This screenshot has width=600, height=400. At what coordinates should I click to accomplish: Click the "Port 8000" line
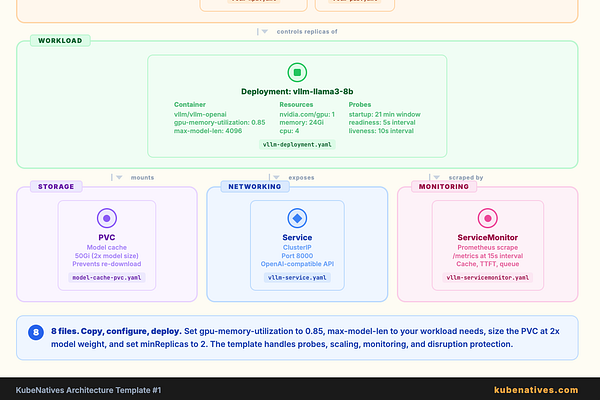(297, 256)
